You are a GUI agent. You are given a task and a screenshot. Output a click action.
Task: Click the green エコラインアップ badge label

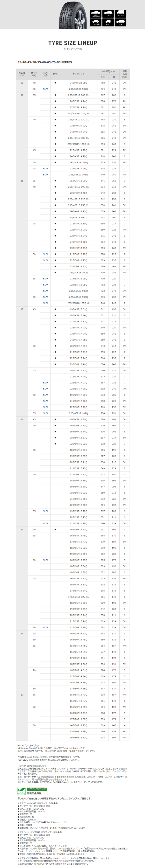click(x=36, y=789)
